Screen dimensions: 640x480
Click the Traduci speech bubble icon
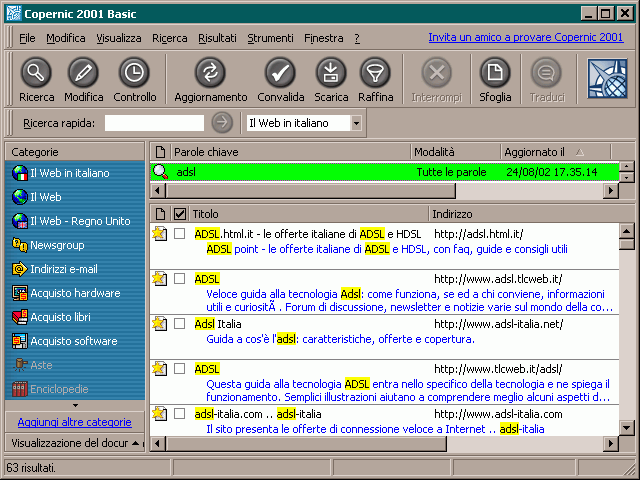click(546, 73)
